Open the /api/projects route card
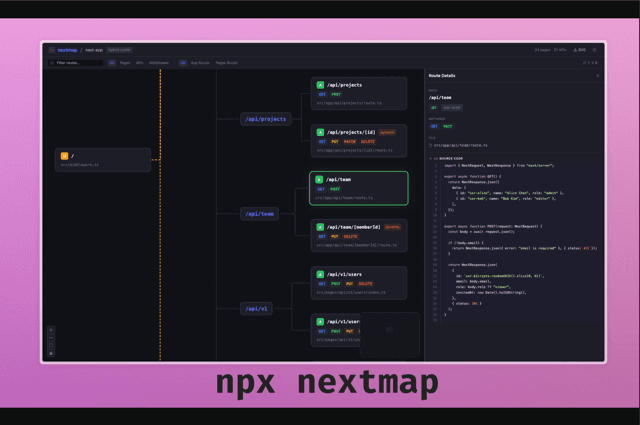Screen dimensions: 640x425 (359, 93)
